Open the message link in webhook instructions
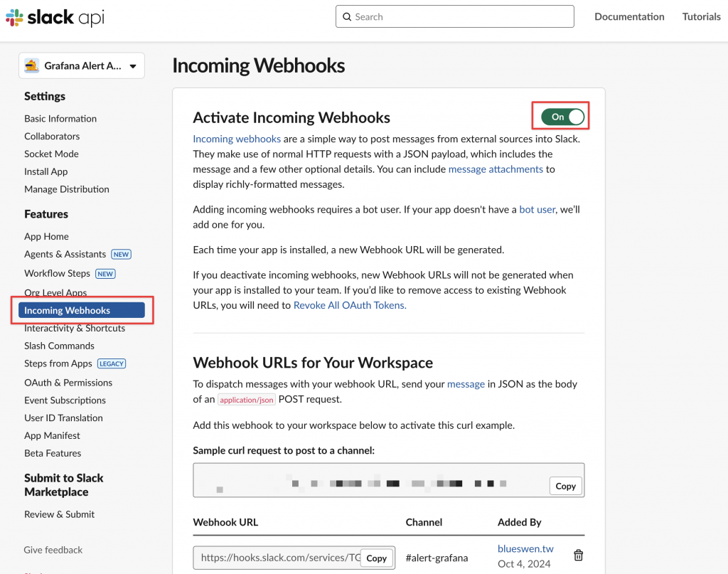The height and width of the screenshot is (574, 728). pos(466,384)
